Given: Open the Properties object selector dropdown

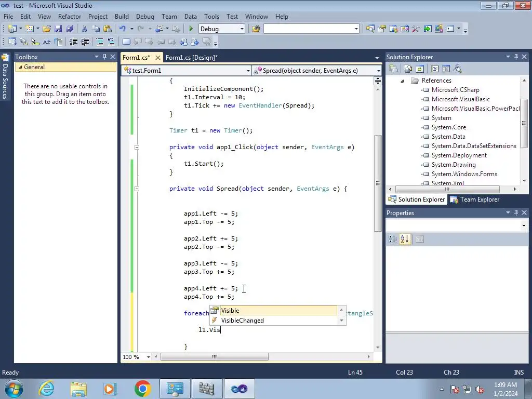Looking at the screenshot, I should (524, 225).
